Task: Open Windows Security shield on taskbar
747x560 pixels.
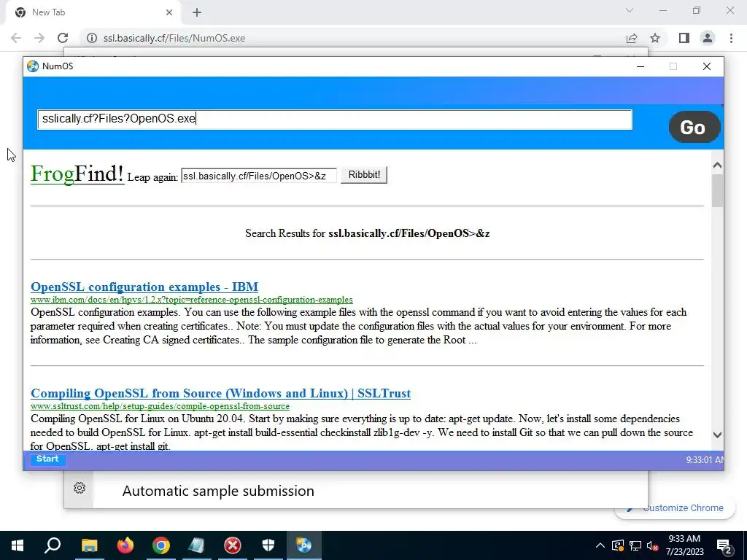Action: (268, 545)
